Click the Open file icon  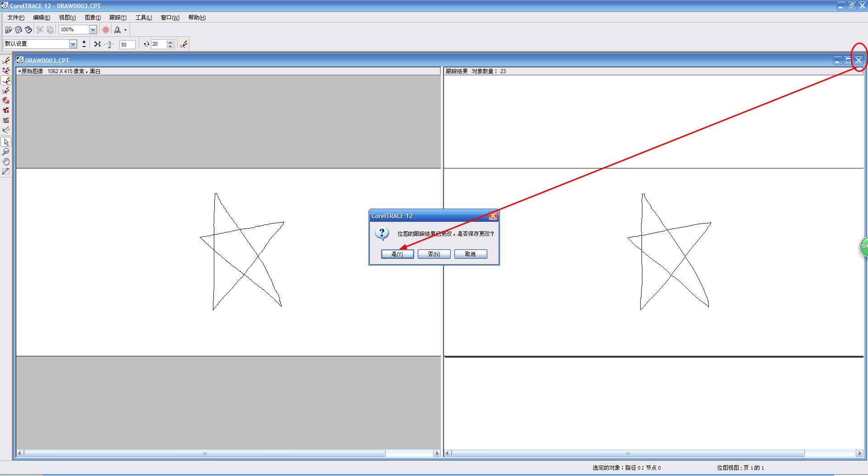pyautogui.click(x=9, y=30)
